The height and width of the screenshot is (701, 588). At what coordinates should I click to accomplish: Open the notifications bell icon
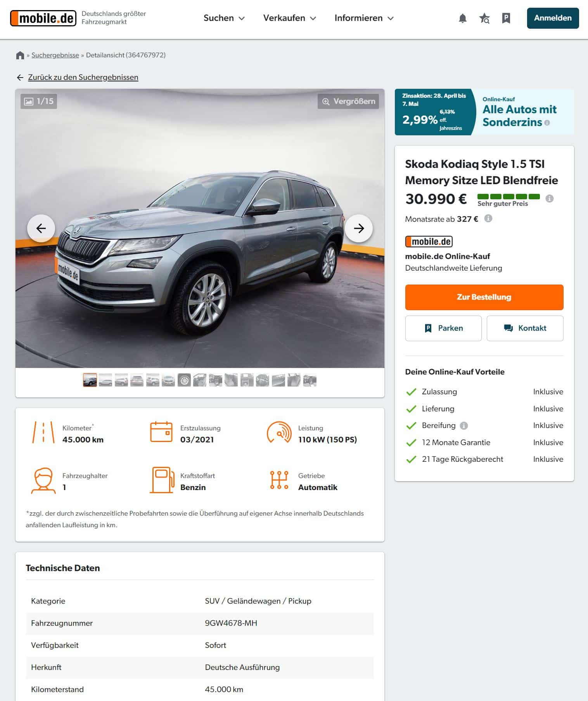pyautogui.click(x=462, y=18)
